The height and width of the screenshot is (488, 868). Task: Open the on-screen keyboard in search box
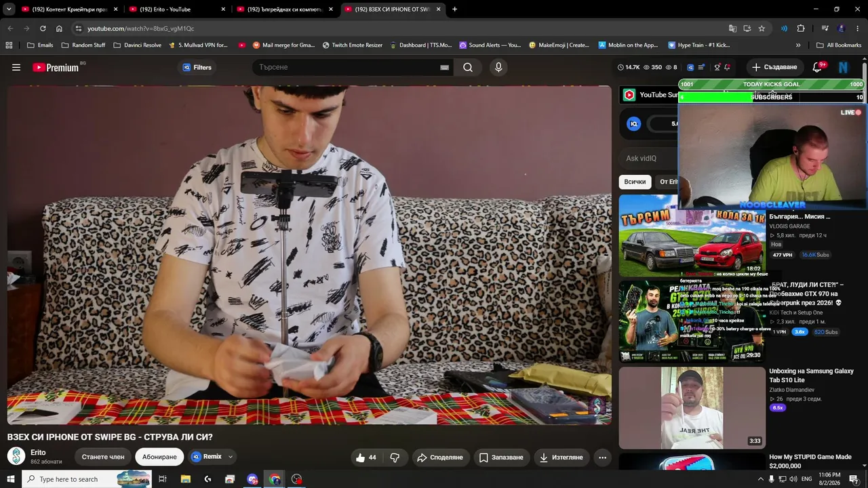tap(444, 67)
